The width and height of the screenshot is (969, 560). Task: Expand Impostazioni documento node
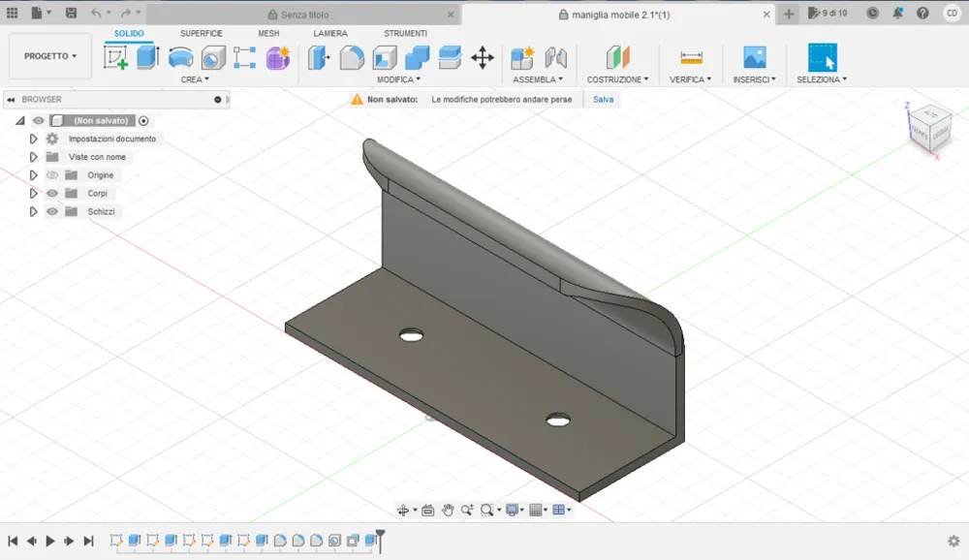point(33,140)
